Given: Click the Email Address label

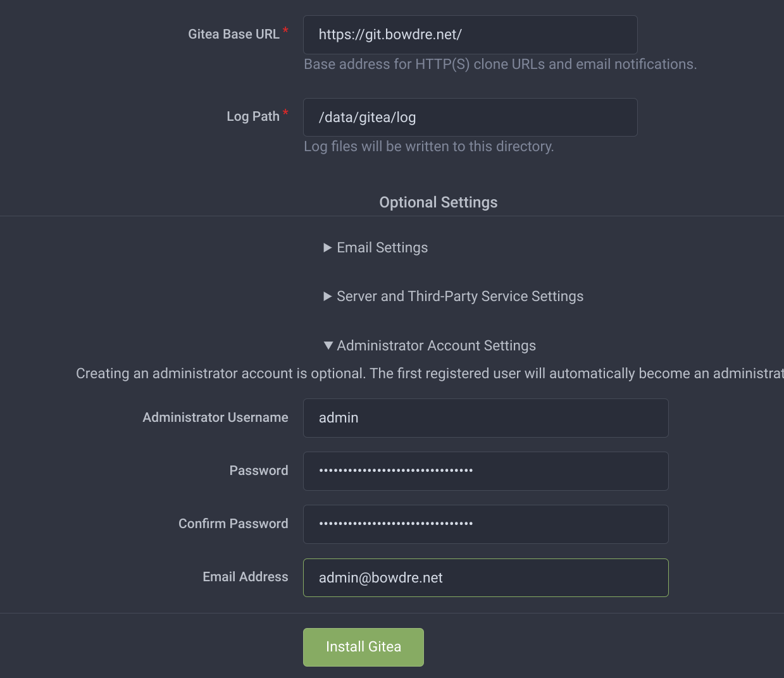Looking at the screenshot, I should click(x=245, y=577).
